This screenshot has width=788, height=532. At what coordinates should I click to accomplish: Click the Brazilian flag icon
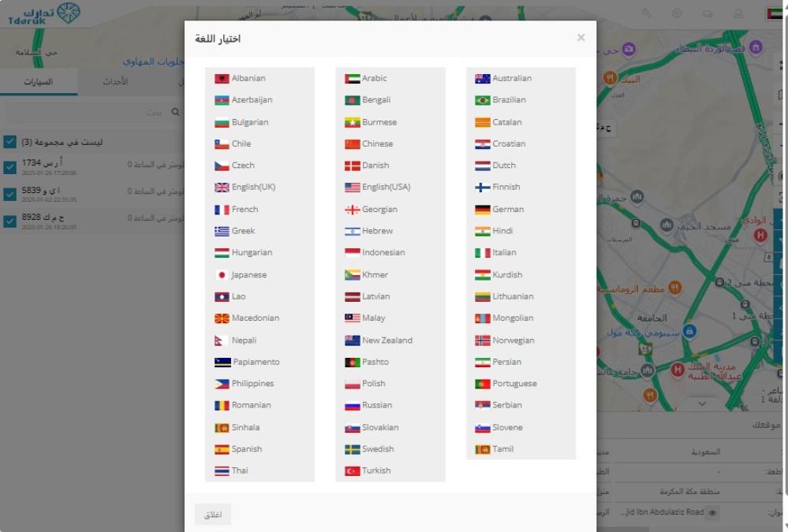coord(482,100)
